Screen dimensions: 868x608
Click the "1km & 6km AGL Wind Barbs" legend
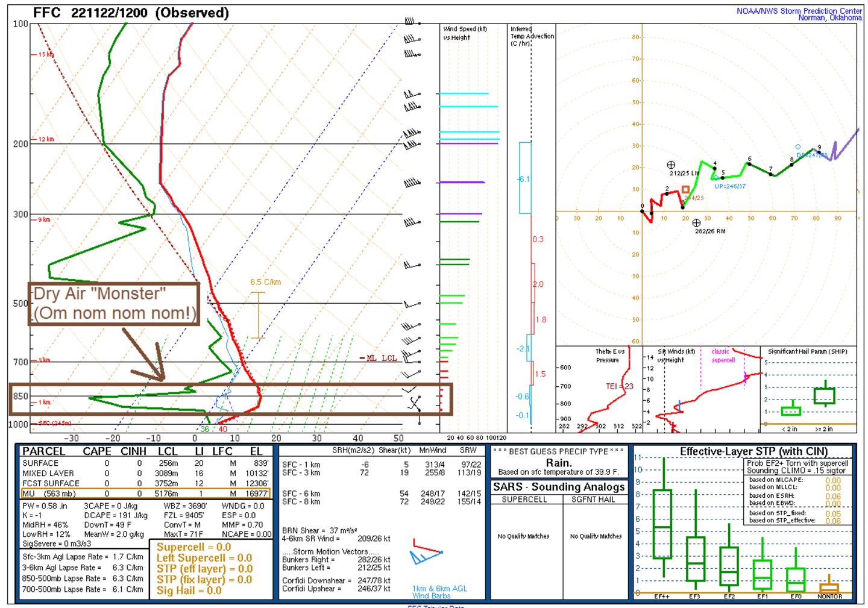pos(439,592)
